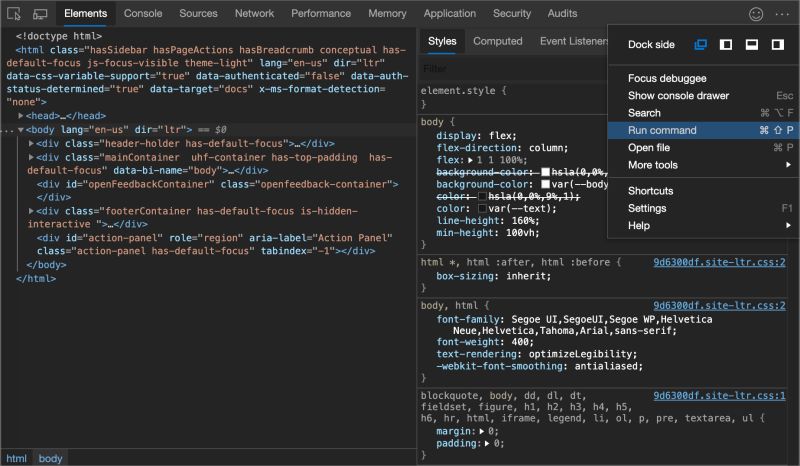This screenshot has height=466, width=800.
Task: Open the Application tab
Action: point(449,14)
